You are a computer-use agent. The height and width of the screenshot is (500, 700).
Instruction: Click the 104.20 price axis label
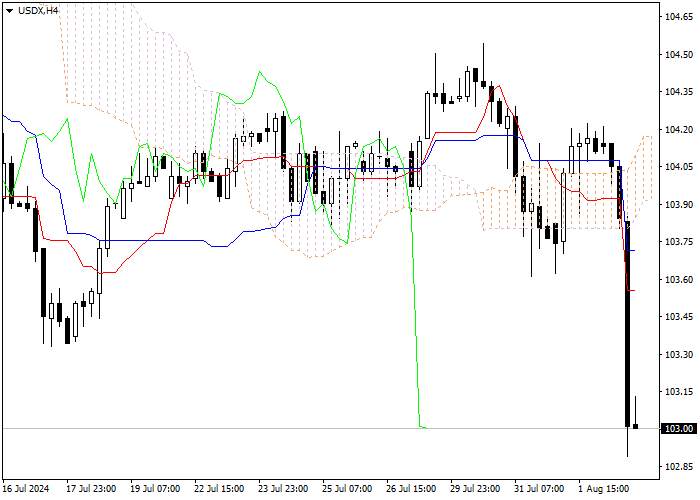(679, 129)
